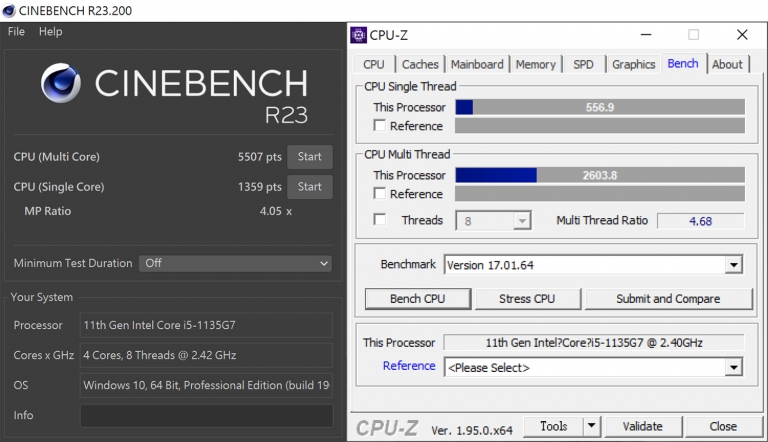Click the empty Info field in Cinebench

pyautogui.click(x=206, y=416)
